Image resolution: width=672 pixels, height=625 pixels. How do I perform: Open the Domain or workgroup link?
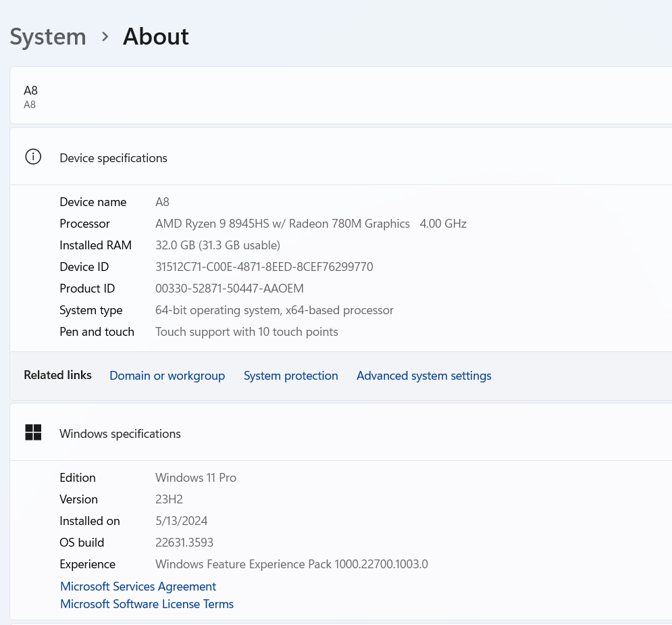click(x=167, y=376)
